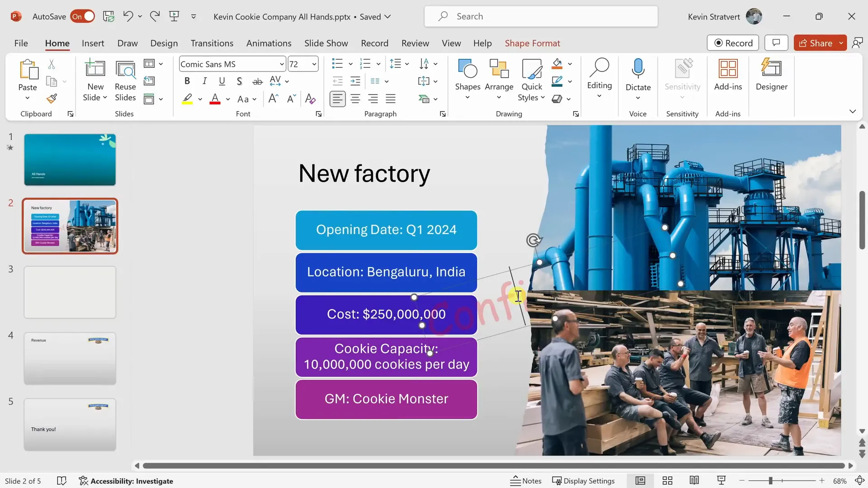Click the Dictate microphone icon

[638, 69]
